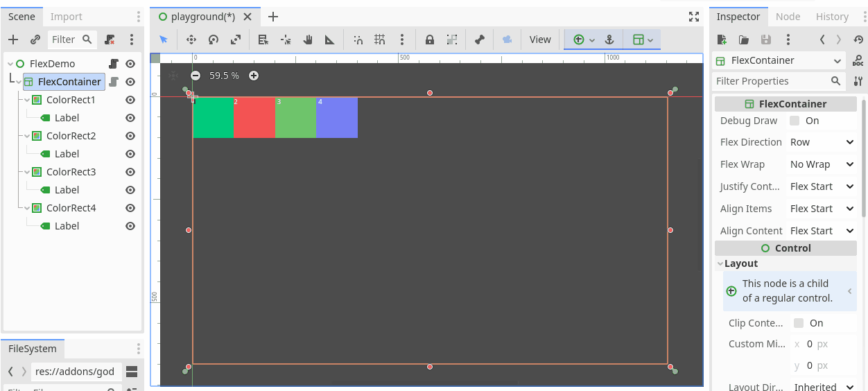Toggle the camera preview override icon

(507, 40)
